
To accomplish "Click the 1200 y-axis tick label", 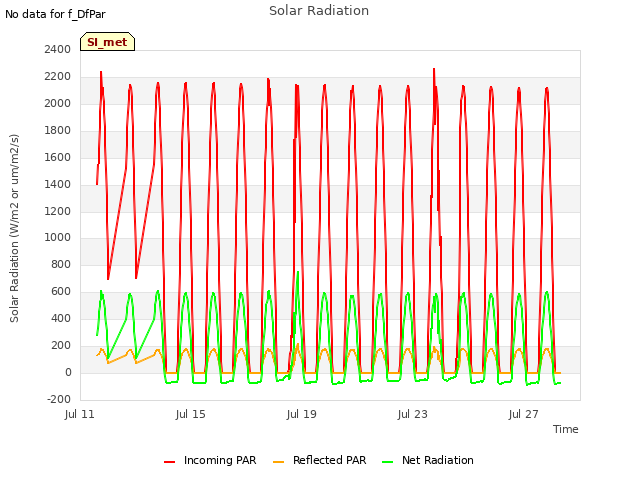I will [58, 211].
